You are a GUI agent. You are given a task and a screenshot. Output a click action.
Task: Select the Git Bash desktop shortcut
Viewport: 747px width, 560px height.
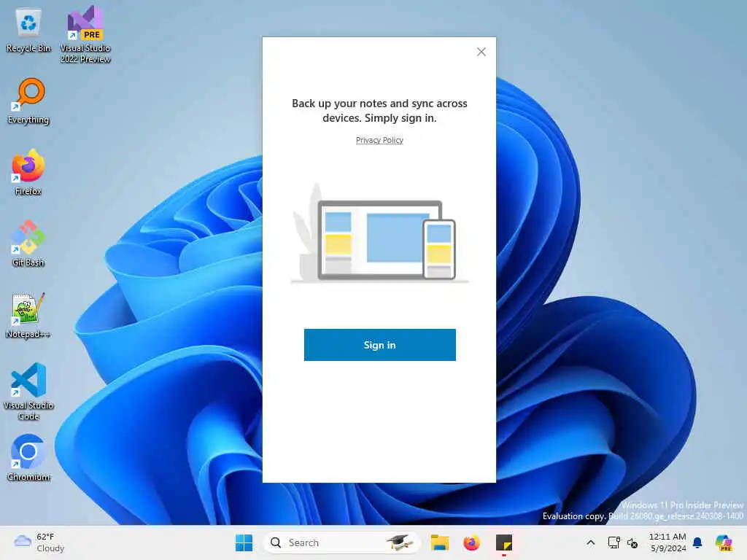point(28,244)
